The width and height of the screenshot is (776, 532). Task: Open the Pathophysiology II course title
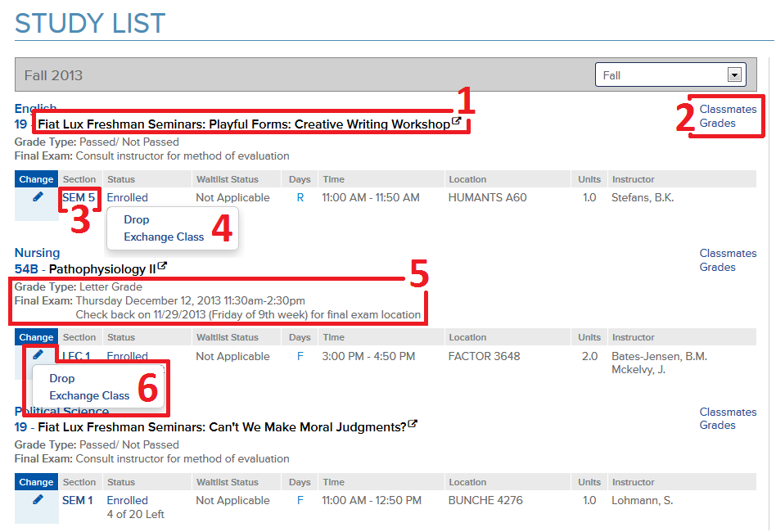coord(102,268)
